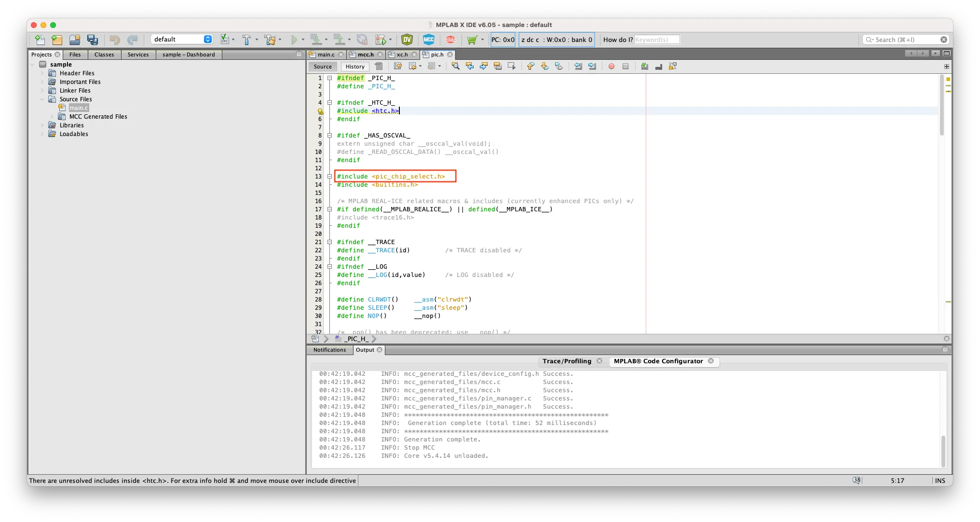Open the Services tab

138,55
